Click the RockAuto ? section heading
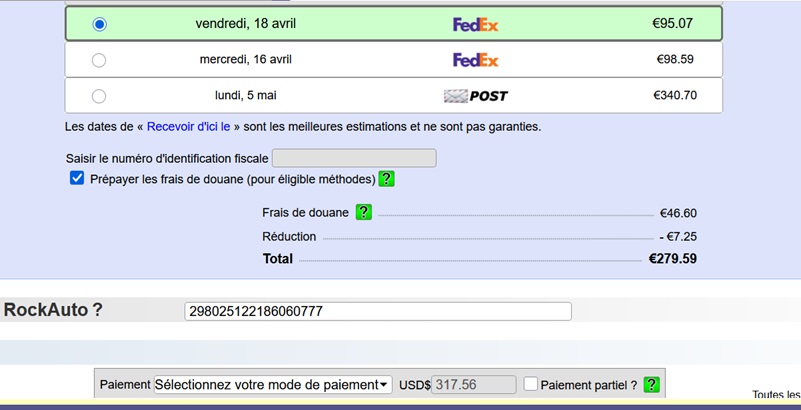801x410 pixels. 53,310
